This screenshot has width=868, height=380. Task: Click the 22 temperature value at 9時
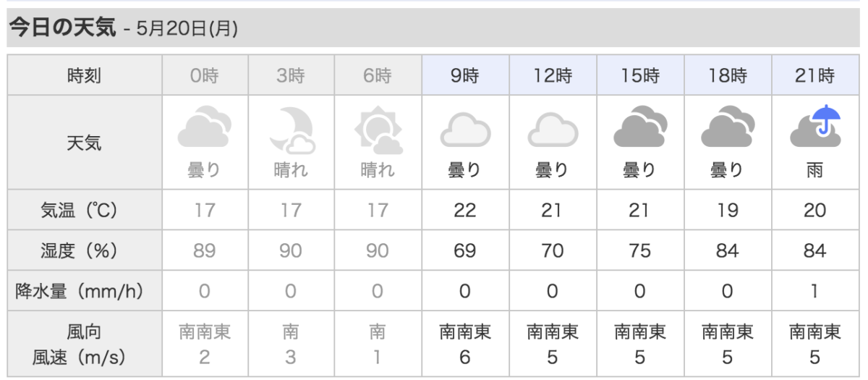tap(465, 210)
